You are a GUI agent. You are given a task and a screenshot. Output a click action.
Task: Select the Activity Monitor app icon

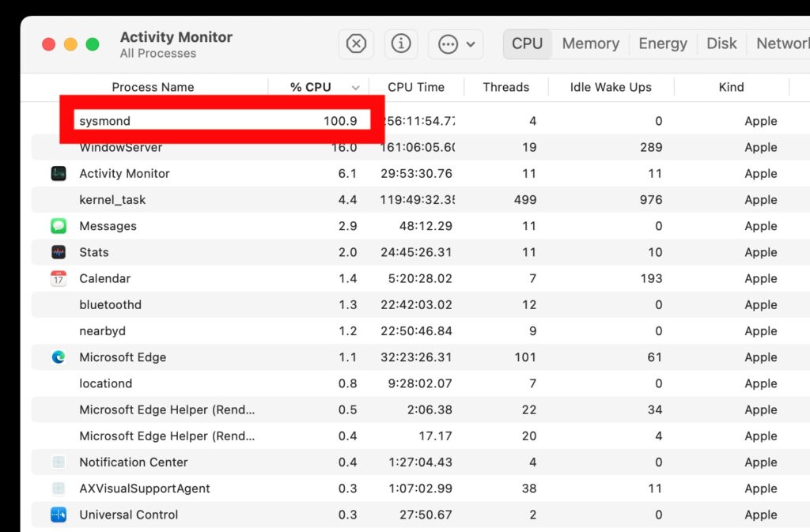[59, 173]
